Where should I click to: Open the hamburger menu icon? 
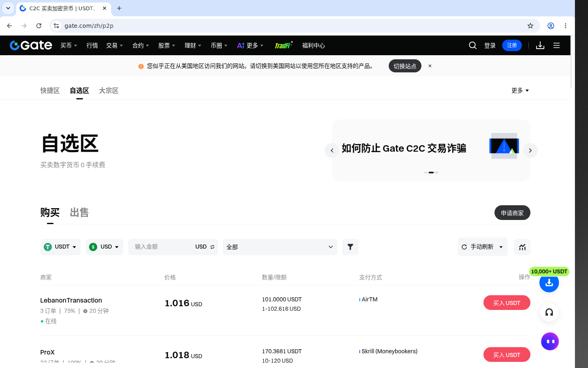click(x=557, y=45)
